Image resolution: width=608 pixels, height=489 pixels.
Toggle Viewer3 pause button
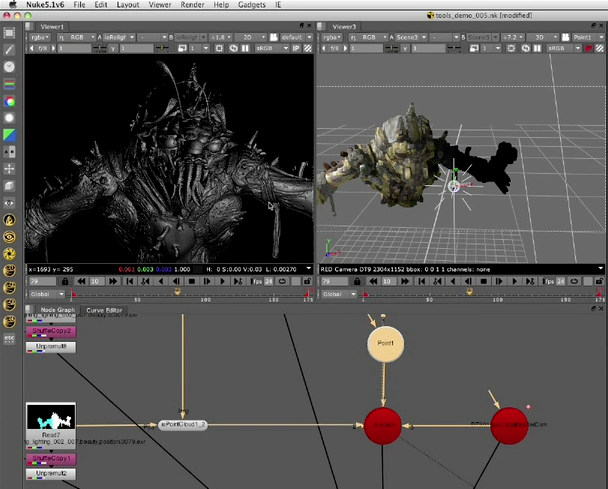pyautogui.click(x=537, y=48)
